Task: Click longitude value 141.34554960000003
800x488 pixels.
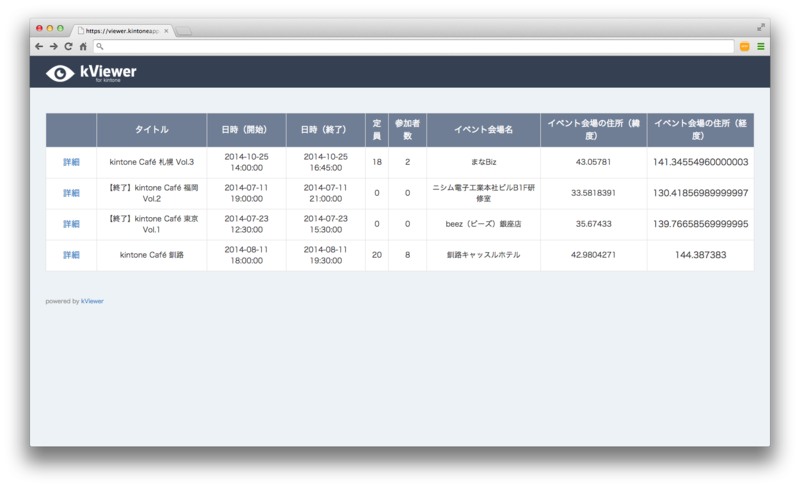Action: point(701,162)
